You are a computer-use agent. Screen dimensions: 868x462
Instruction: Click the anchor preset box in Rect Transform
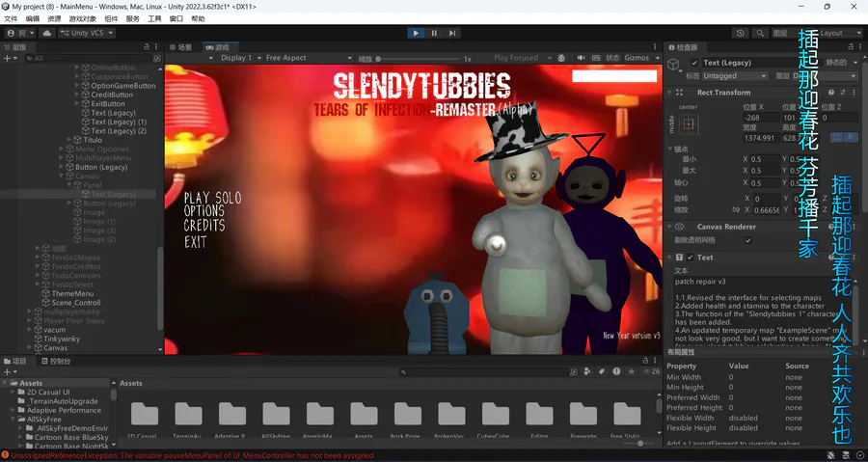[689, 123]
